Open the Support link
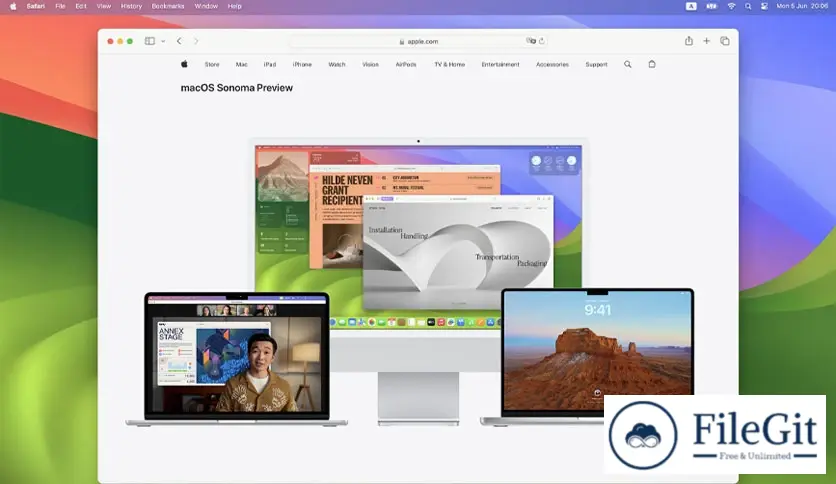 coord(596,64)
